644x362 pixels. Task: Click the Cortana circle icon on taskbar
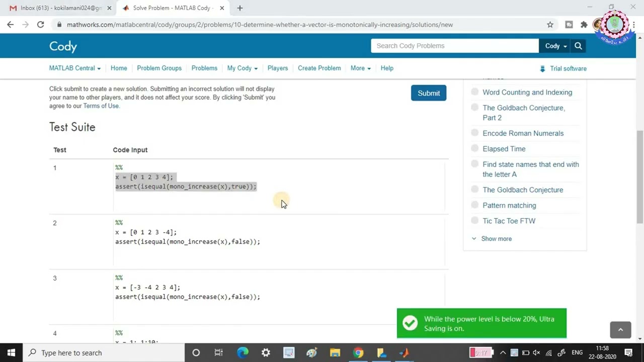pyautogui.click(x=196, y=352)
